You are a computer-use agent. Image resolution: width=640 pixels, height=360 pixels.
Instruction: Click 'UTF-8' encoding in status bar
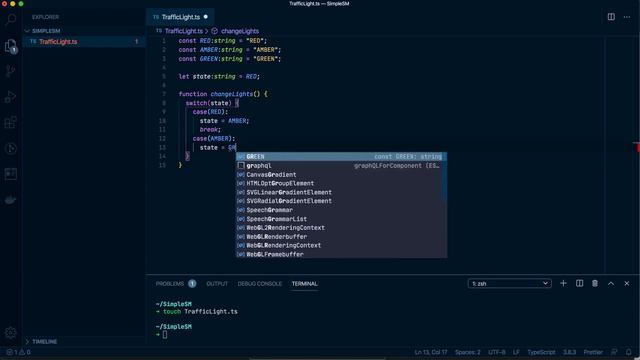pyautogui.click(x=497, y=352)
